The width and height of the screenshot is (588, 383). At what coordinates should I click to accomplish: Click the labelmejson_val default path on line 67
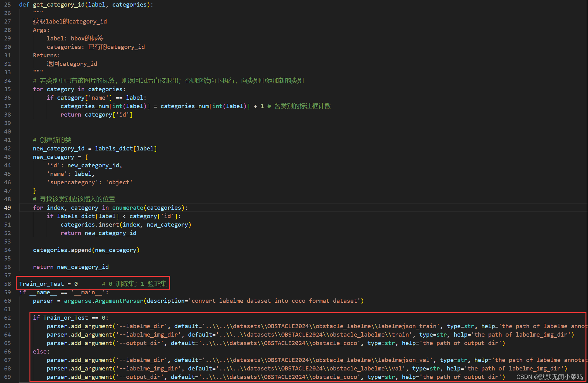318,360
